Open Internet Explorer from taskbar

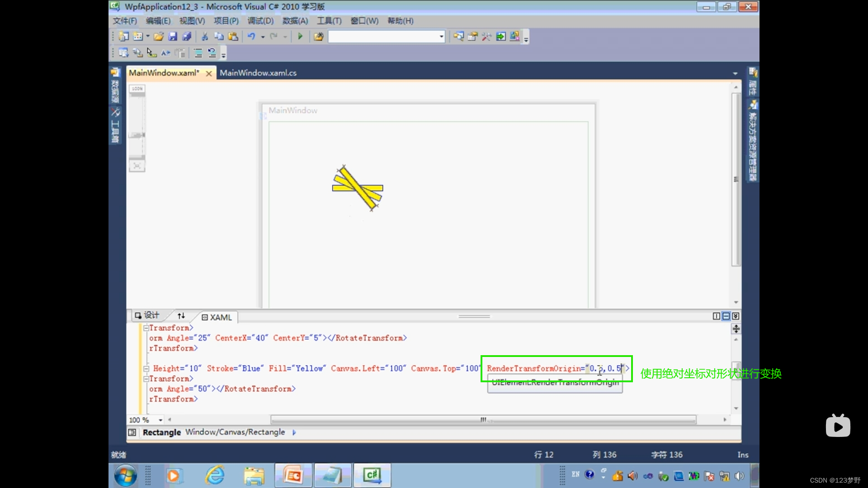(215, 475)
